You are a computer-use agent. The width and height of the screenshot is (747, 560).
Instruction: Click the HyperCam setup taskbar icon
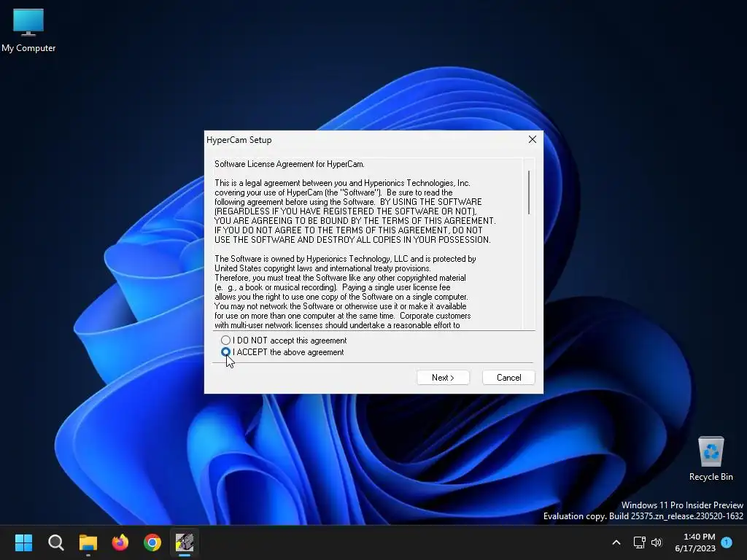pyautogui.click(x=185, y=542)
